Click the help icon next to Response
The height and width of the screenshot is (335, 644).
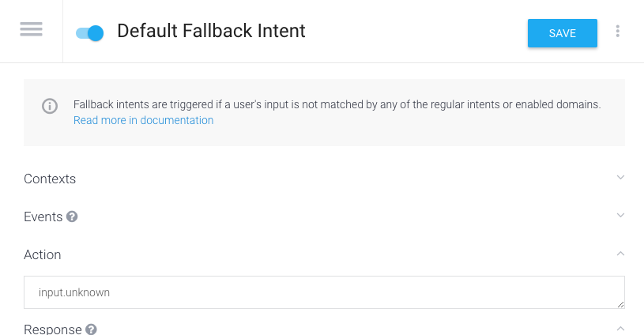point(91,329)
